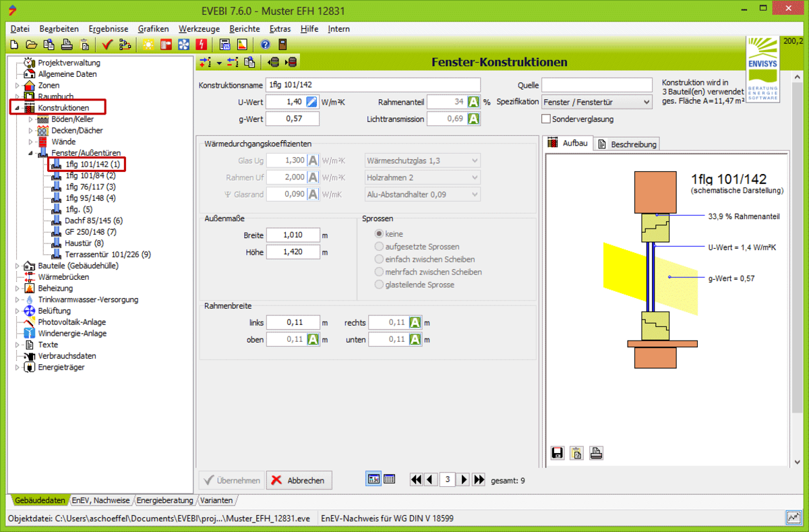
Task: Open the Werkzeuge menu
Action: pos(198,29)
